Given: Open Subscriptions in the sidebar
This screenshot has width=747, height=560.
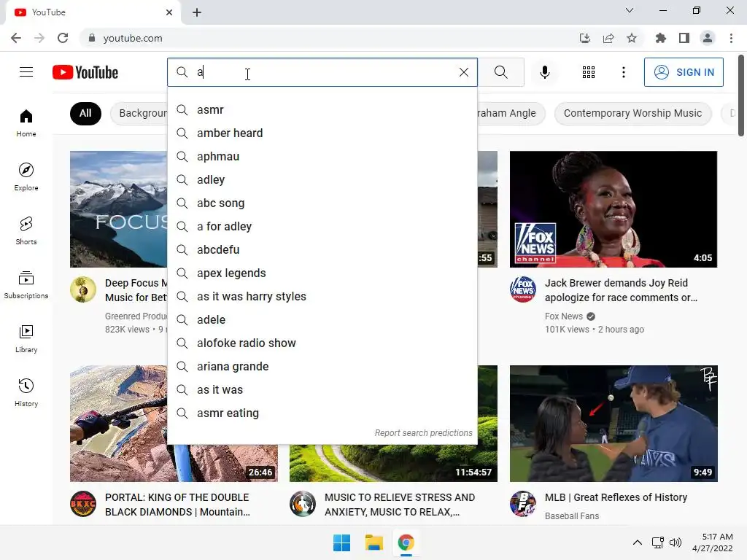Looking at the screenshot, I should (26, 285).
